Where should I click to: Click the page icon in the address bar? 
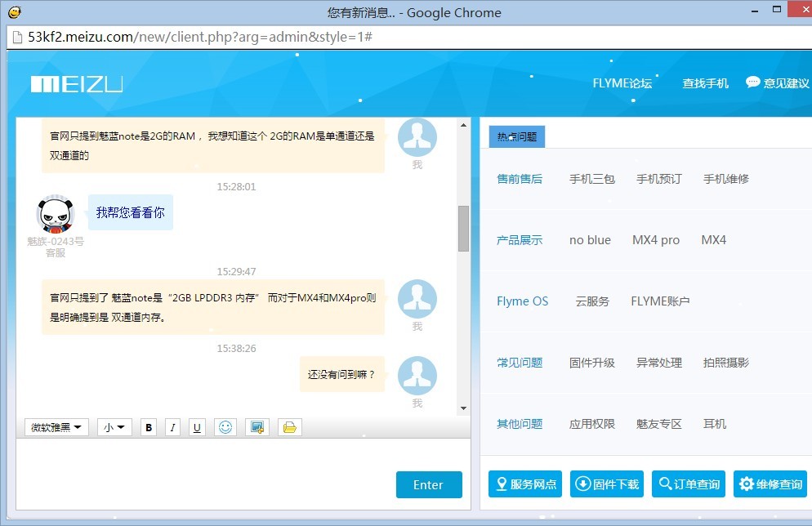click(17, 38)
